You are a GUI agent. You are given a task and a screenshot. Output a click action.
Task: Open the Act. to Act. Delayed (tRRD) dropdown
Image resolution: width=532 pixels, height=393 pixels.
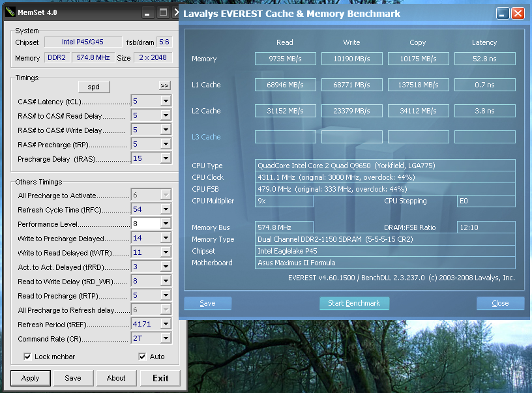click(x=166, y=267)
